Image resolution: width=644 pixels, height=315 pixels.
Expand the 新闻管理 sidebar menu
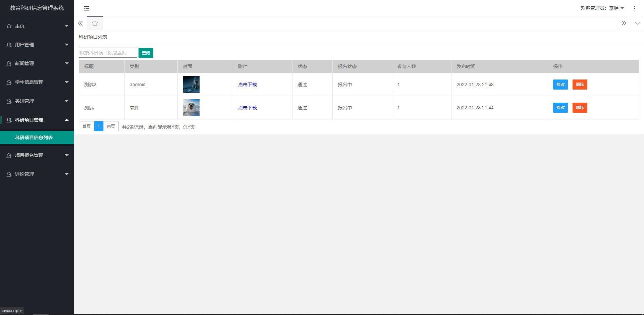(x=37, y=63)
